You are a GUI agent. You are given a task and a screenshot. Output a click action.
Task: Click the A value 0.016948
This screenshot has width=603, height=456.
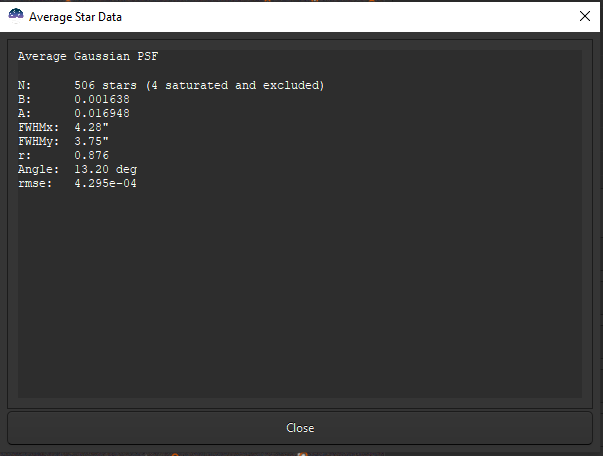[102, 114]
